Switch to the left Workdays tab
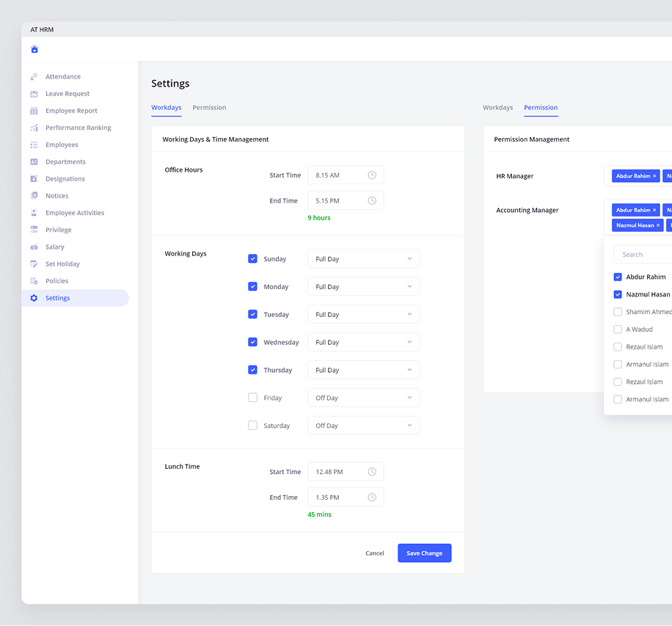Screen dimensions: 672x626 pyautogui.click(x=167, y=108)
